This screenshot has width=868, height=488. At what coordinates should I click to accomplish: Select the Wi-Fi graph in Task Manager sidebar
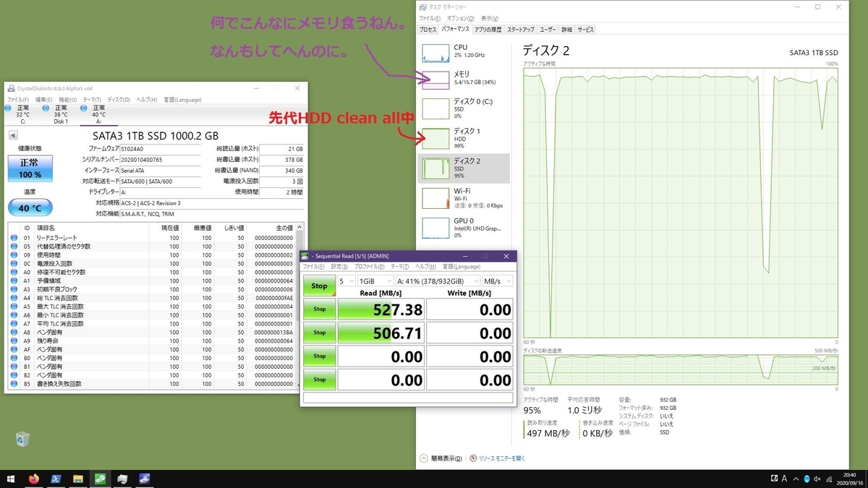tap(435, 197)
